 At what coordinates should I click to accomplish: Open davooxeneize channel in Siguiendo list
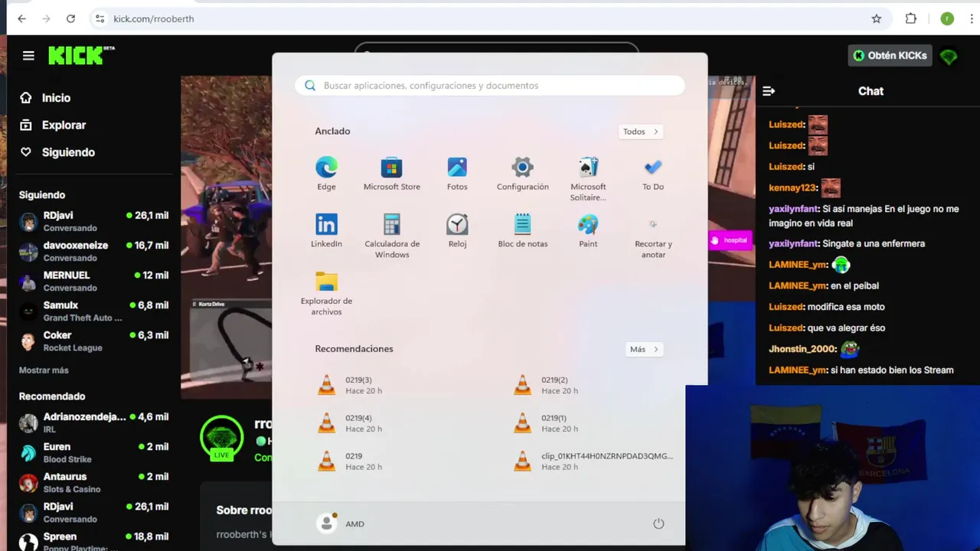click(x=93, y=252)
